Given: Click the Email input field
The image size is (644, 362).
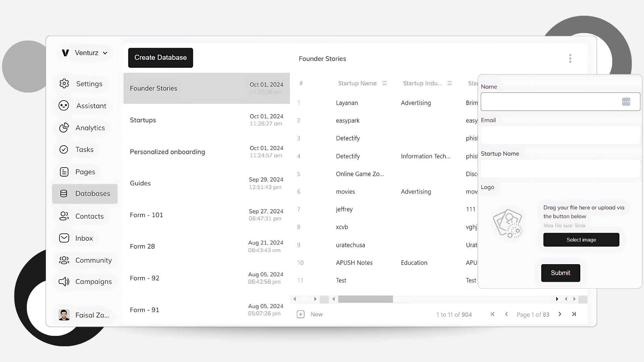Looking at the screenshot, I should click(559, 135).
